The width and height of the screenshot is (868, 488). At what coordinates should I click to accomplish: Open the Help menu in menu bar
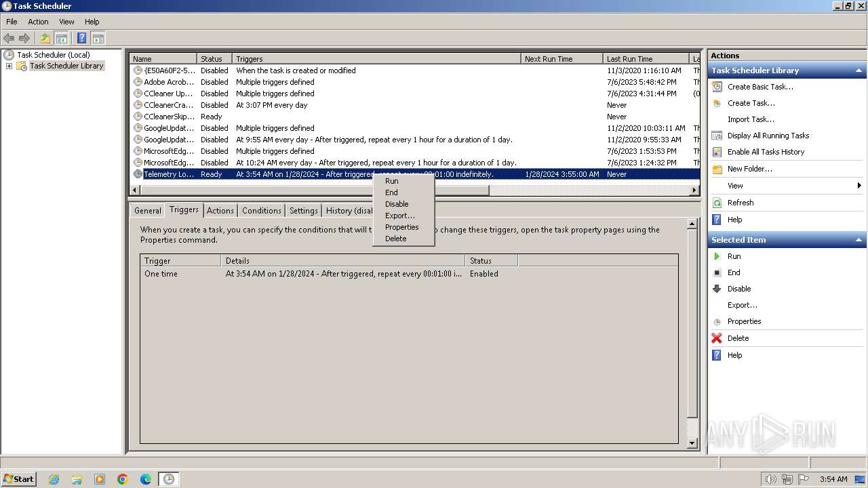tap(92, 22)
